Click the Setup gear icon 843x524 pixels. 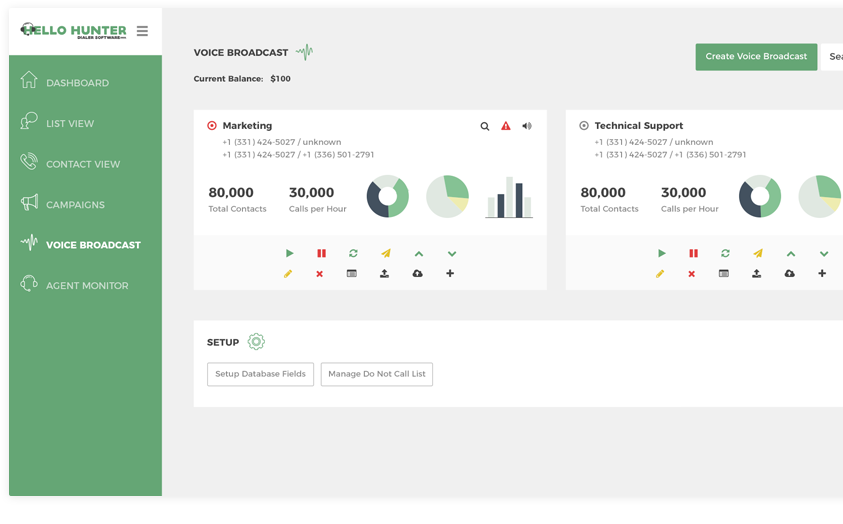pos(256,342)
